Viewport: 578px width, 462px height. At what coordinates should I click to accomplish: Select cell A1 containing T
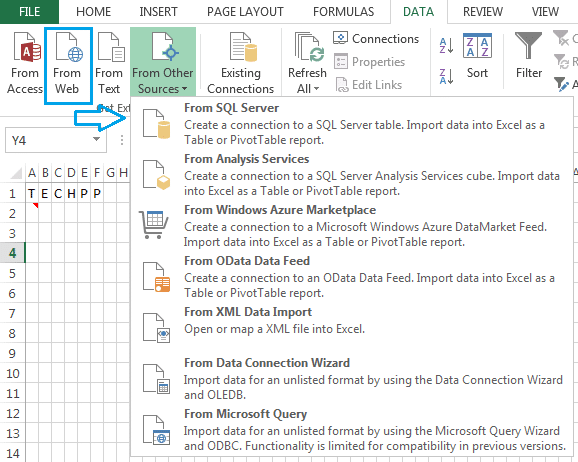(32, 194)
